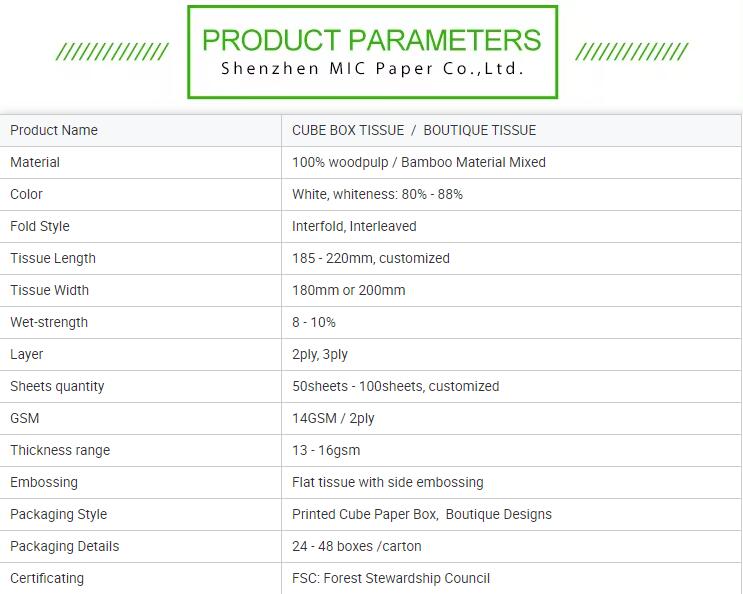Select the Tissue Width label
Viewport: 743px width, 594px height.
pos(49,290)
